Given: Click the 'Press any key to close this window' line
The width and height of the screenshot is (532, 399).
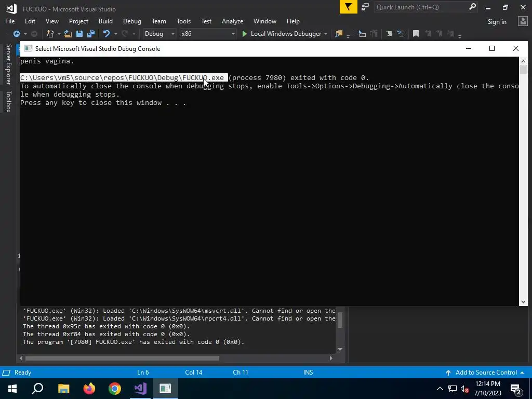Looking at the screenshot, I should coord(103,103).
